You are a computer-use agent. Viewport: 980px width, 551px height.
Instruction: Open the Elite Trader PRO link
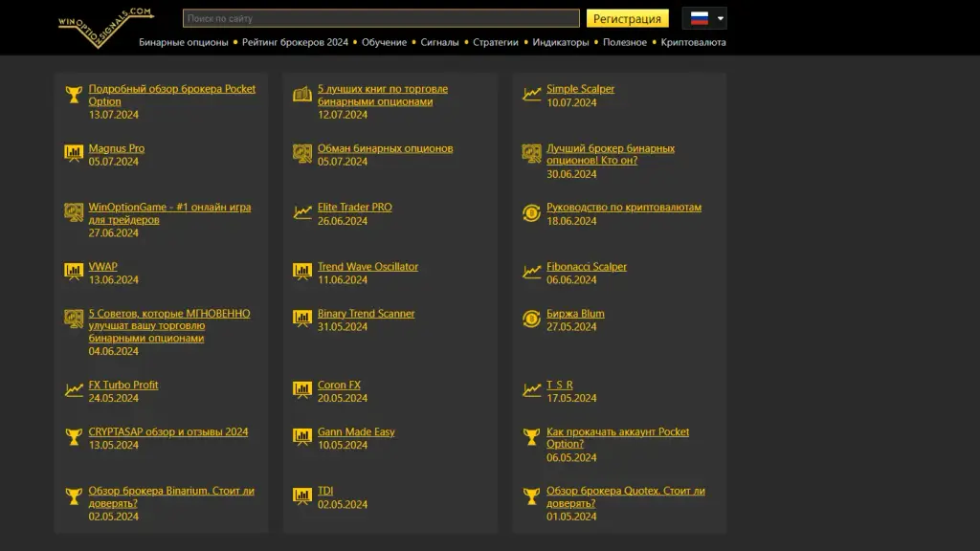(354, 207)
